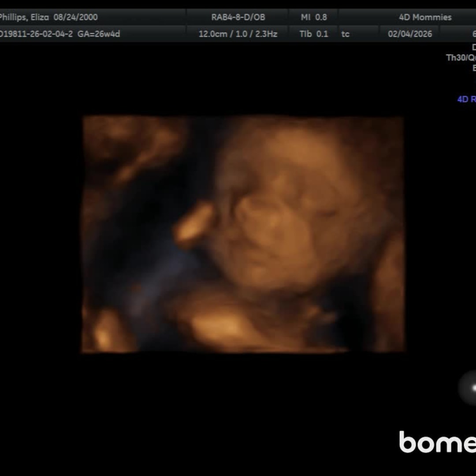
Task: Click the patient name Phillips, Eliza
Action: point(24,17)
